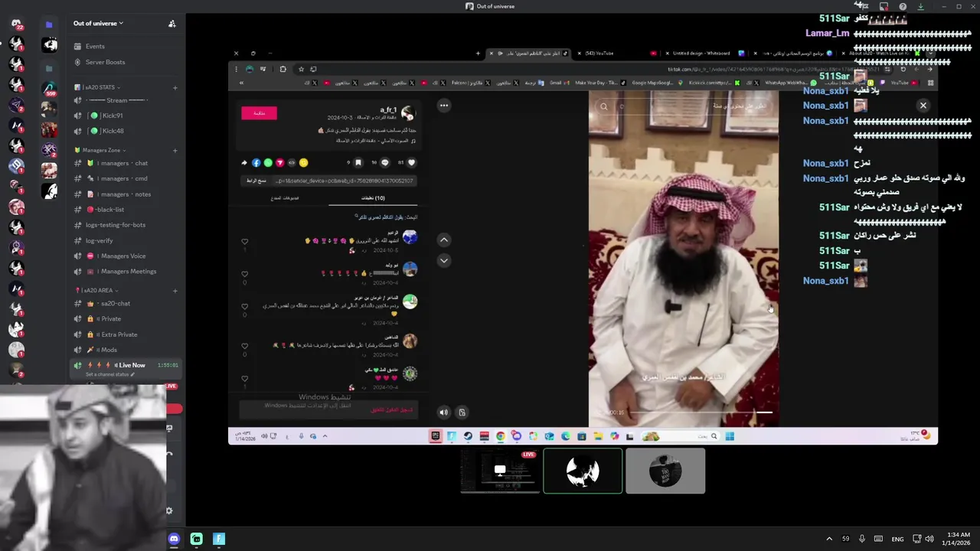This screenshot has width=980, height=551.
Task: Mute the TikTok video with speaker button
Action: (x=443, y=412)
